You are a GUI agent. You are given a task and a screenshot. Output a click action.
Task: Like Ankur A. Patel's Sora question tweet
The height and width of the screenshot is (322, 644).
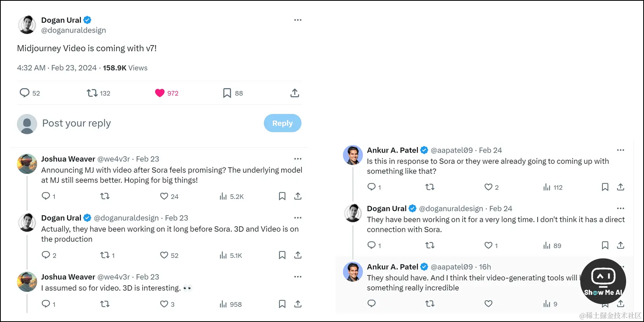[488, 187]
